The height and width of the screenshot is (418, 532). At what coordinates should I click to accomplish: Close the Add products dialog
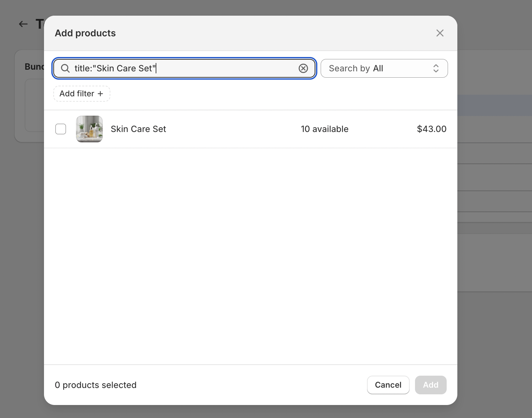pos(440,33)
